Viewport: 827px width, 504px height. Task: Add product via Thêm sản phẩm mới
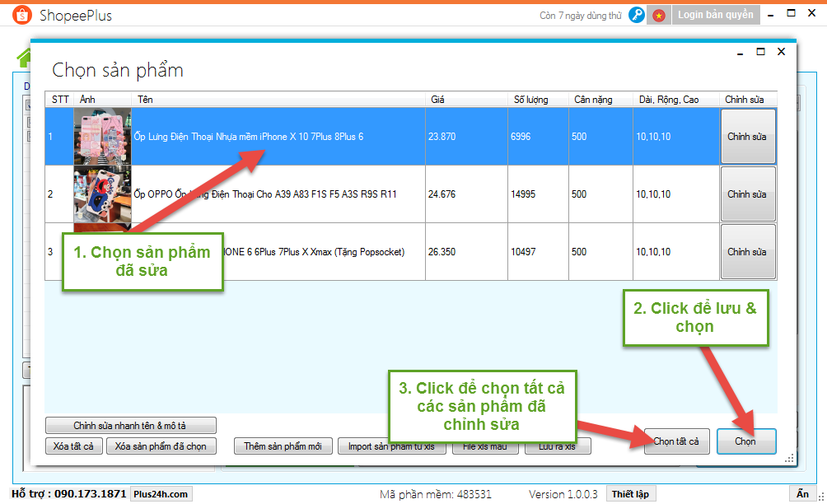[x=283, y=446]
